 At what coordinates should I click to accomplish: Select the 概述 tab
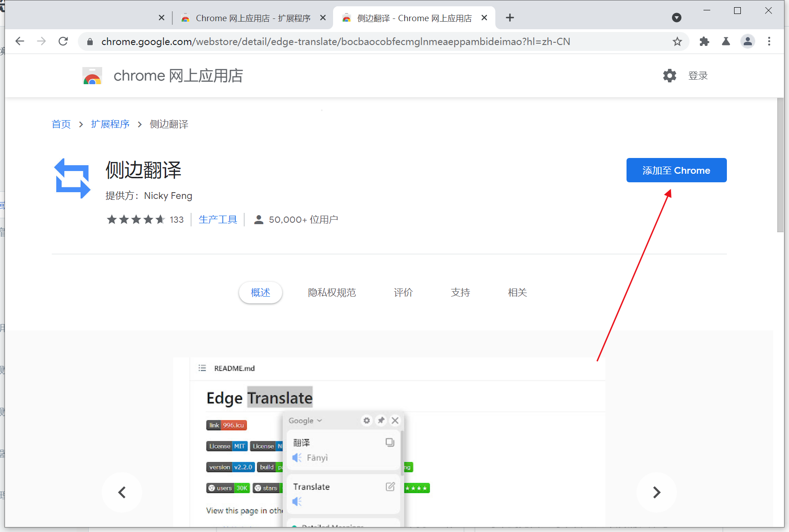point(261,293)
